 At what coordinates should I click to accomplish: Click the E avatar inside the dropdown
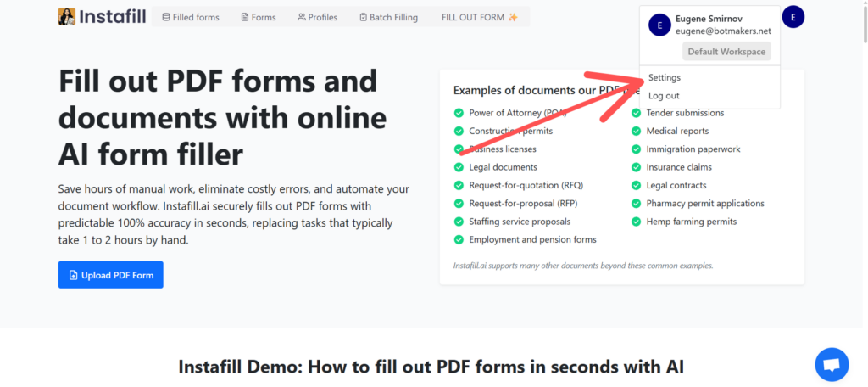click(x=659, y=25)
